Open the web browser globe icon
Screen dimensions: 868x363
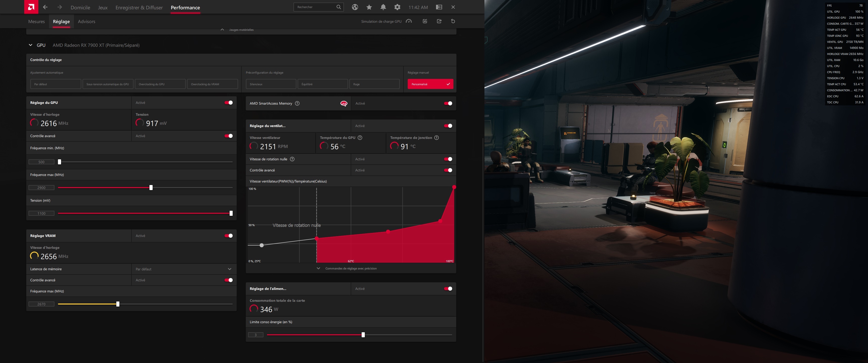tap(355, 7)
